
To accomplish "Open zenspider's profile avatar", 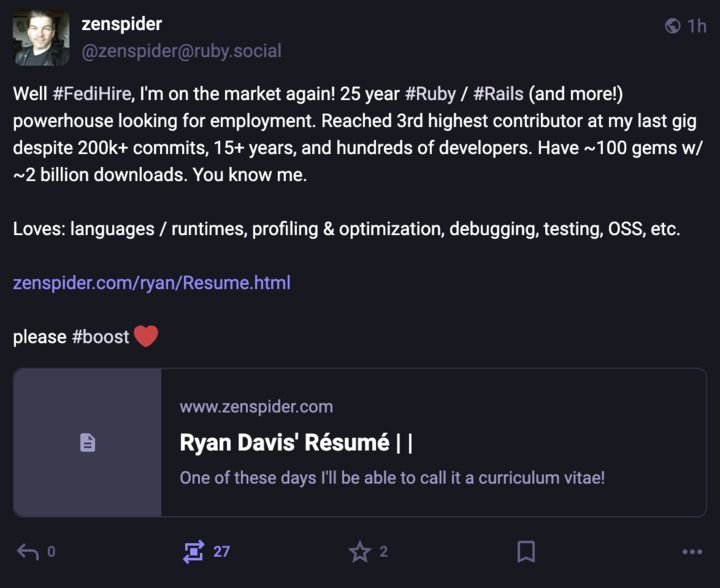I will click(x=41, y=38).
